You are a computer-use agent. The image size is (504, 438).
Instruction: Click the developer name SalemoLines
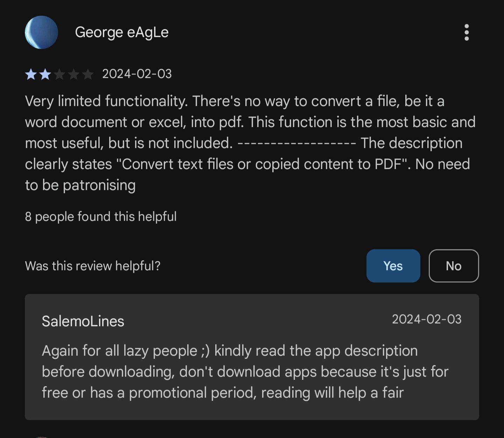(83, 321)
